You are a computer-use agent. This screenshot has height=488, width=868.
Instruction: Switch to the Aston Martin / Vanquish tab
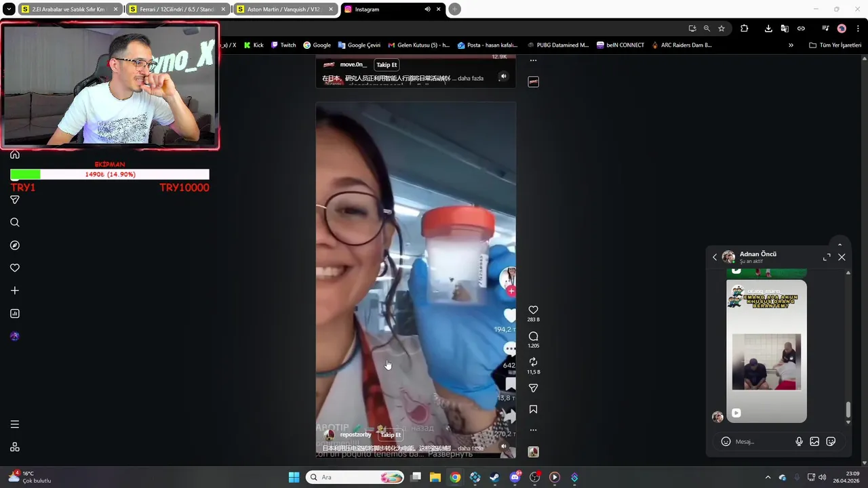[285, 9]
